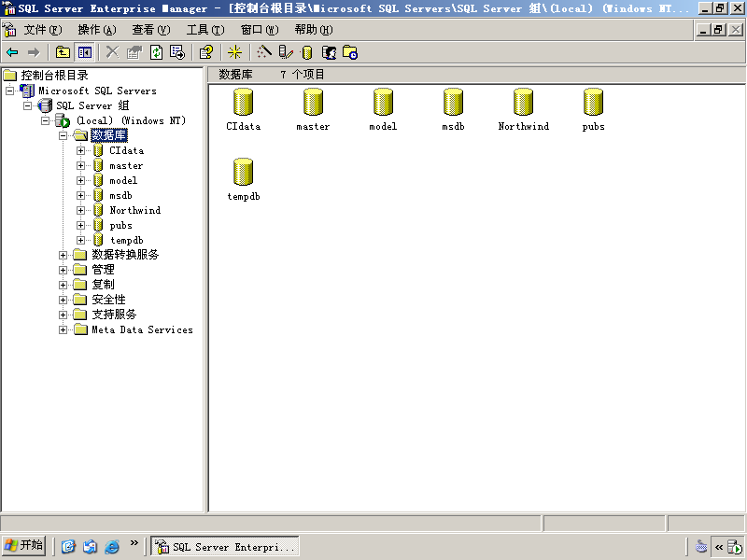Launch Internet Explorer from quick launch
747x560 pixels.
tap(111, 546)
